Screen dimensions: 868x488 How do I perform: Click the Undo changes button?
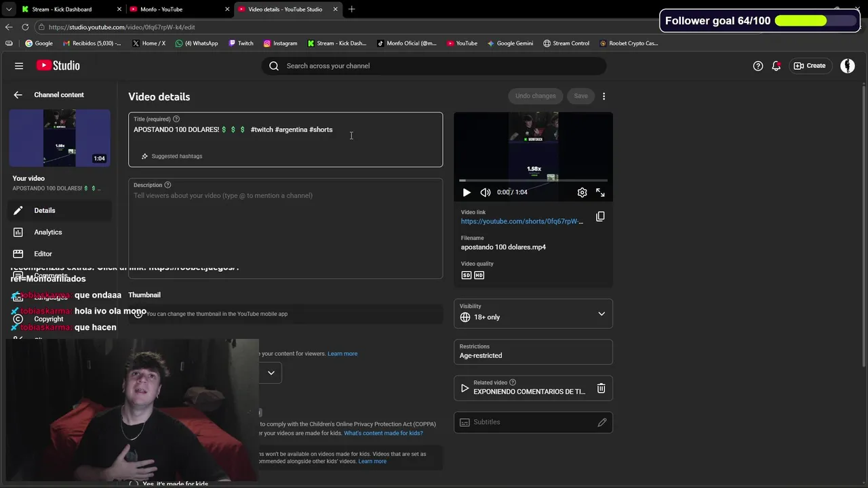pyautogui.click(x=535, y=96)
